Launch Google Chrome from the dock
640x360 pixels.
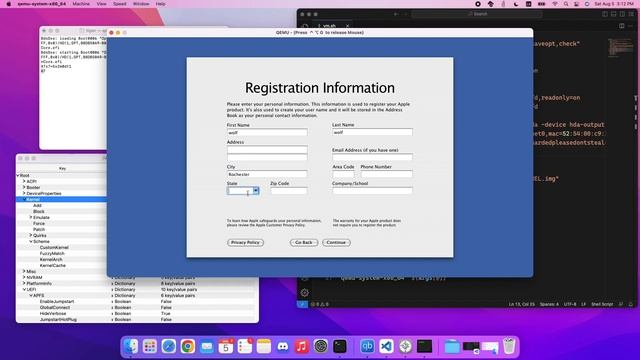click(188, 346)
